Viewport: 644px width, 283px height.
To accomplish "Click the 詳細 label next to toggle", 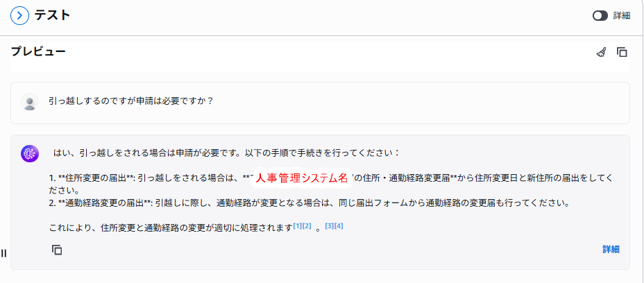I will [x=621, y=15].
